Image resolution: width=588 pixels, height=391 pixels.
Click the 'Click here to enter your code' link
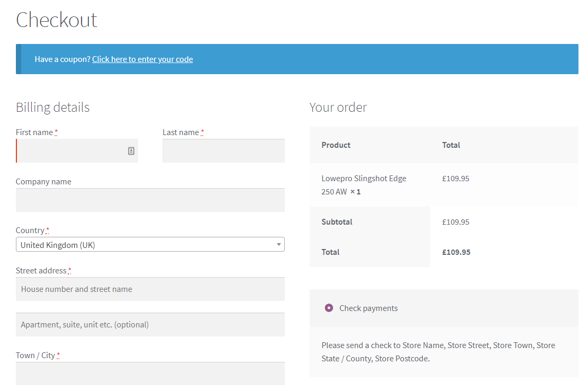point(142,59)
